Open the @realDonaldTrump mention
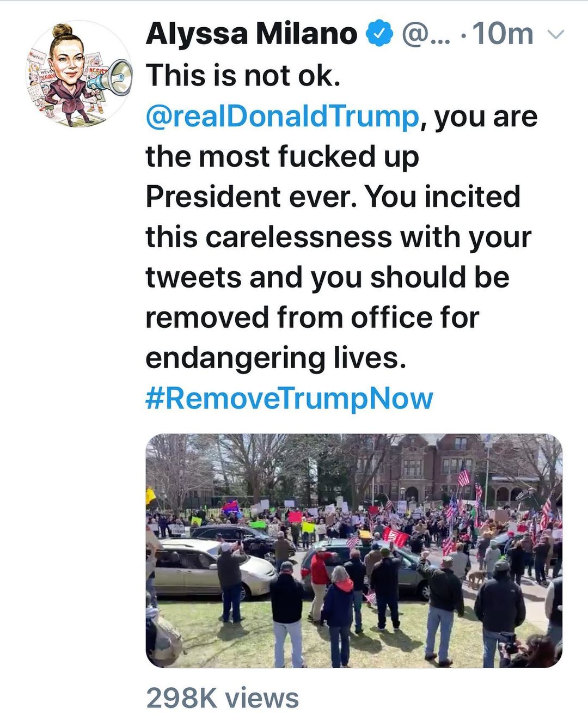588x727 pixels. 282,117
